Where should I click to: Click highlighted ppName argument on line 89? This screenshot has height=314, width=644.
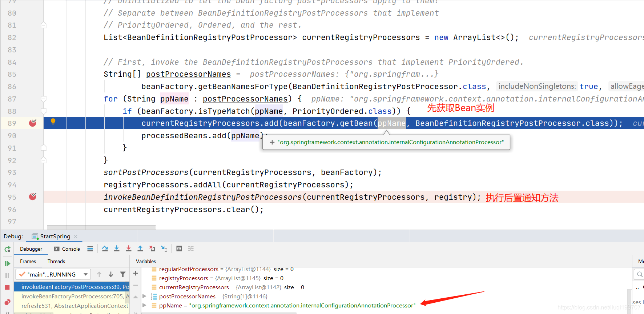[x=391, y=123]
